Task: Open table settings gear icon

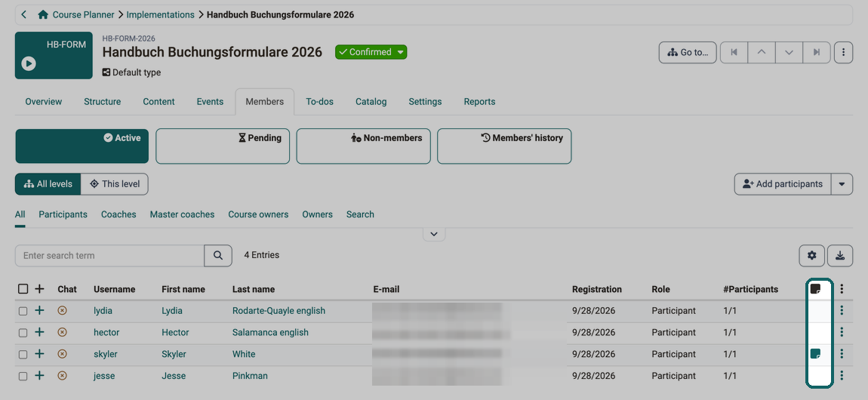Action: (x=811, y=256)
